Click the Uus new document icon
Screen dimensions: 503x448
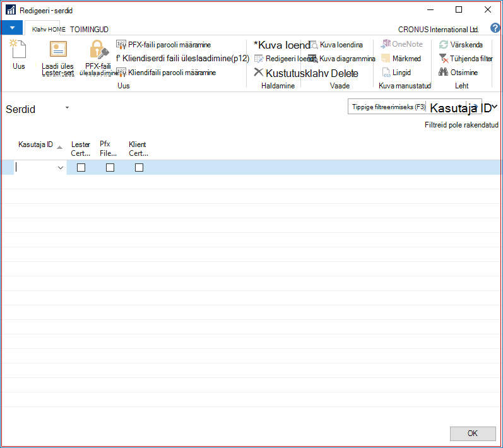click(x=18, y=49)
